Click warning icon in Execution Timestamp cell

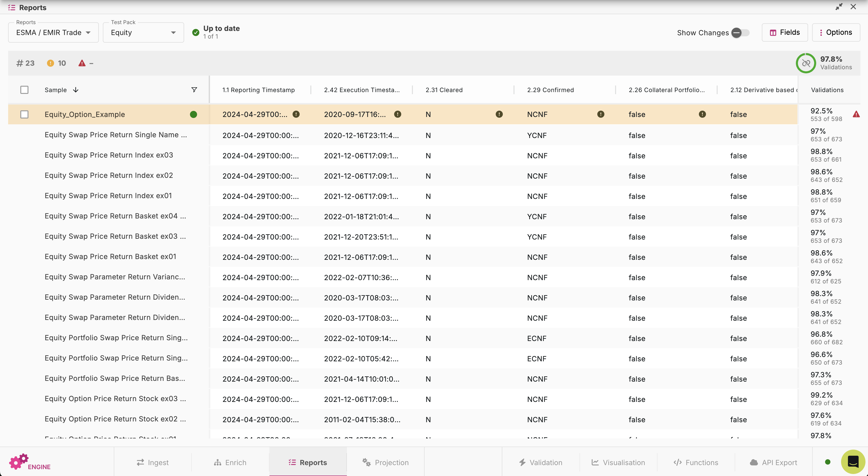pos(398,114)
